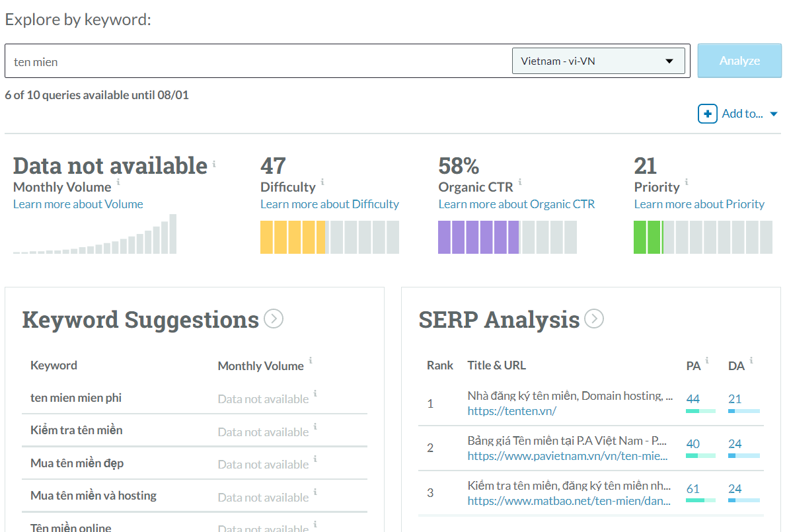This screenshot has width=787, height=532.
Task: Open Learn more about Priority link
Action: [699, 204]
